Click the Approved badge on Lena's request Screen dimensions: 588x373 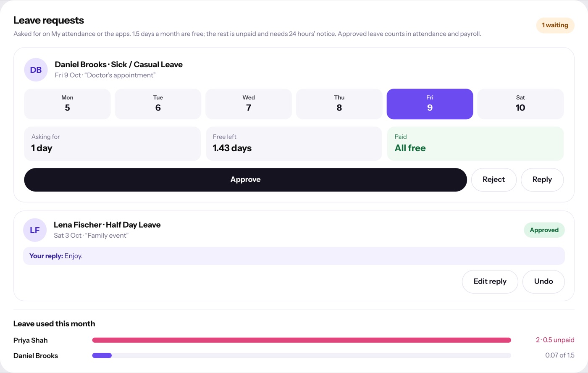click(544, 230)
